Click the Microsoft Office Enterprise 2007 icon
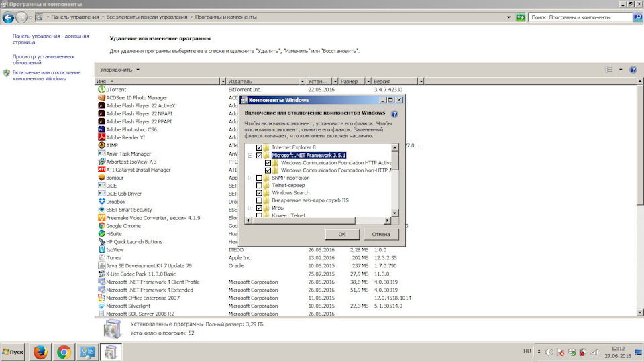The width and height of the screenshot is (644, 362). pyautogui.click(x=101, y=298)
